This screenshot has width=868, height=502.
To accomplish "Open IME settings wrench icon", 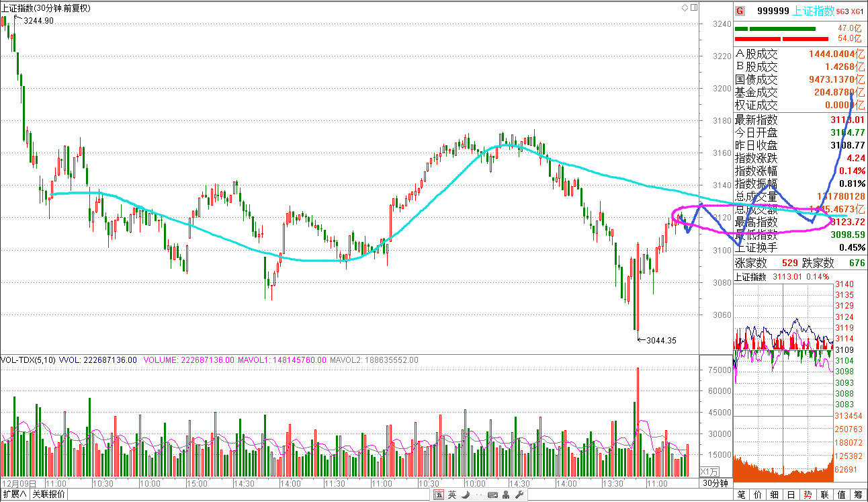I will (x=519, y=495).
